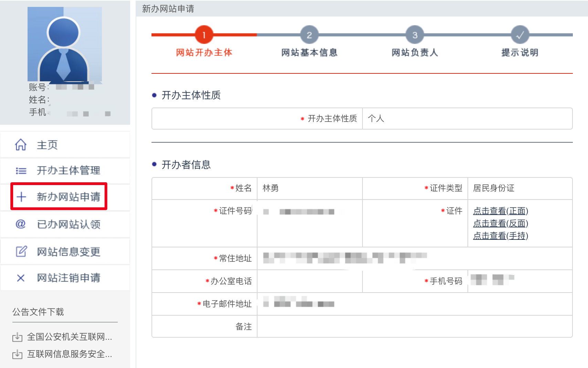The width and height of the screenshot is (588, 368).
Task: Open link 点击查看(反面)
Action: point(500,223)
